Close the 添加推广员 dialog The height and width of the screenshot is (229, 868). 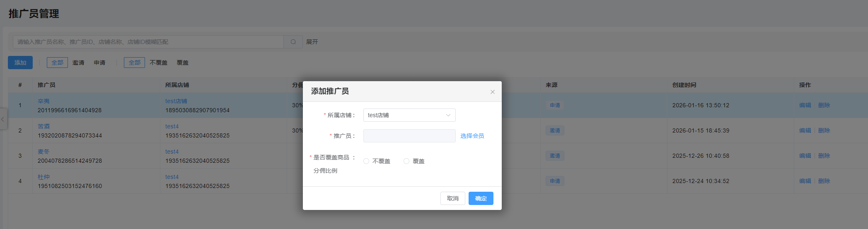click(x=493, y=92)
